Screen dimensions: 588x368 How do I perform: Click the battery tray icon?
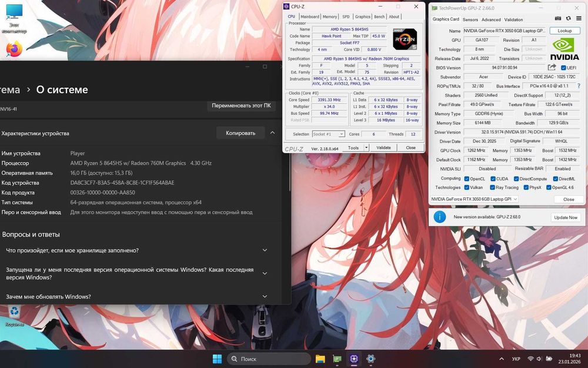click(x=549, y=359)
